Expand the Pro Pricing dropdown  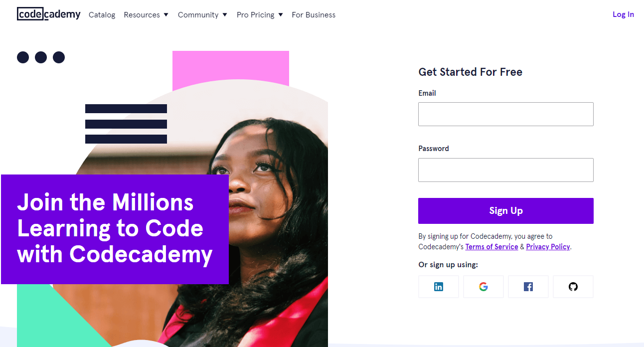tap(260, 15)
